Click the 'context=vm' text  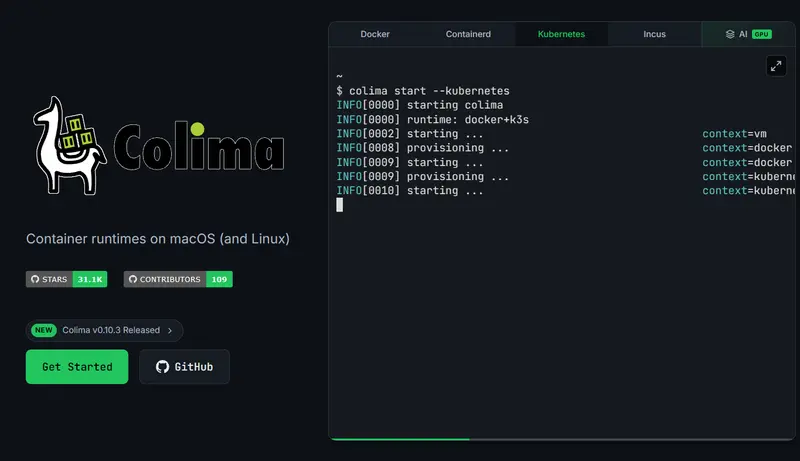(734, 134)
